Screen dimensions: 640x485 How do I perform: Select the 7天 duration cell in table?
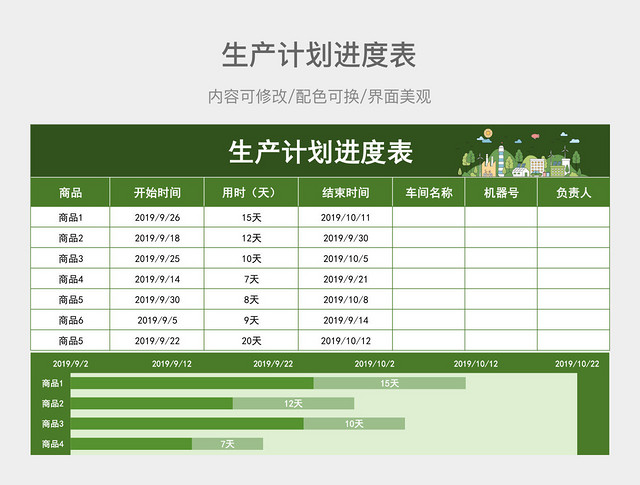point(251,279)
